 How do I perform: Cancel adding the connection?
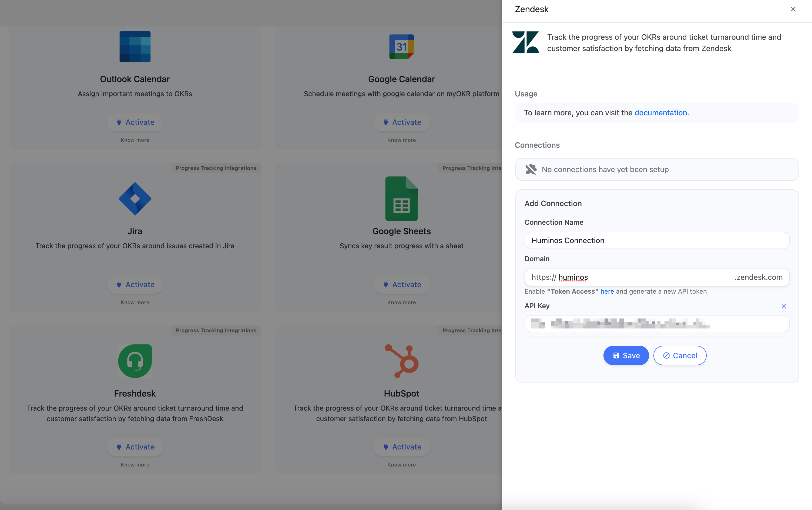point(680,355)
